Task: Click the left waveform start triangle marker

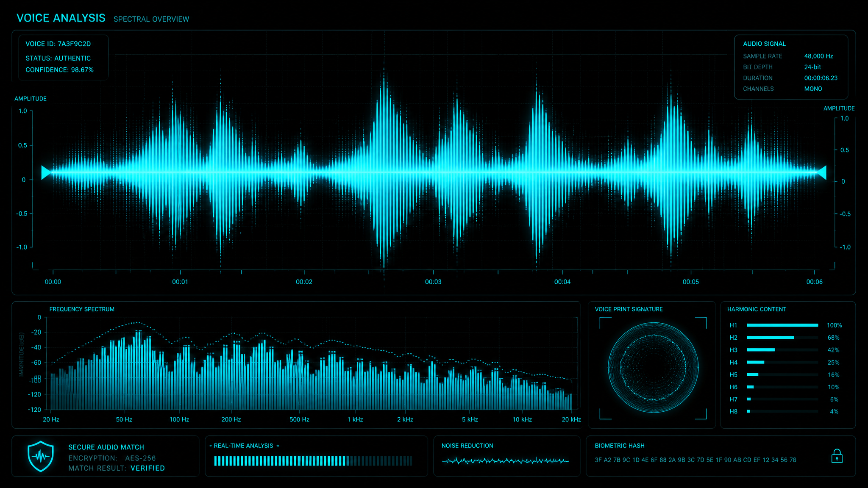Action: [46, 172]
